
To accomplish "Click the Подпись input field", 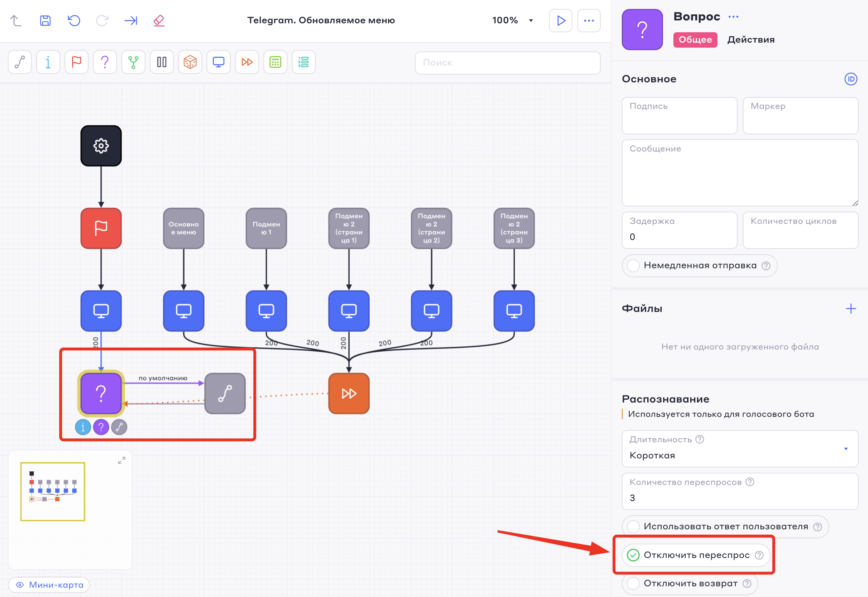I will pos(679,116).
